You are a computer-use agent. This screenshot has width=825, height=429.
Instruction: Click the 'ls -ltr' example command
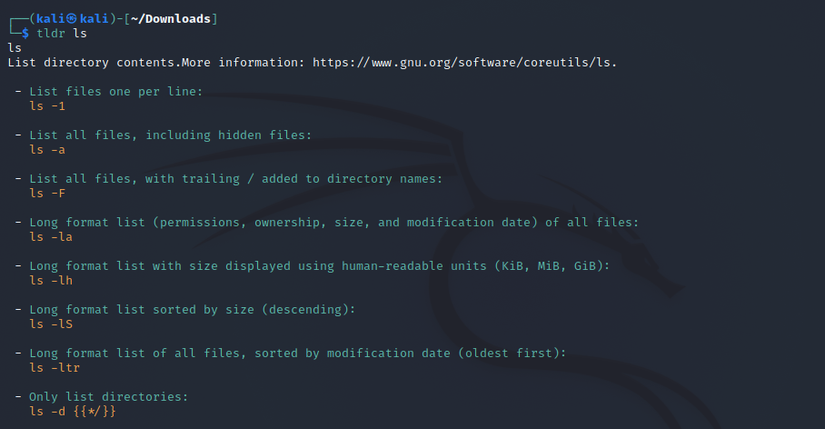55,368
